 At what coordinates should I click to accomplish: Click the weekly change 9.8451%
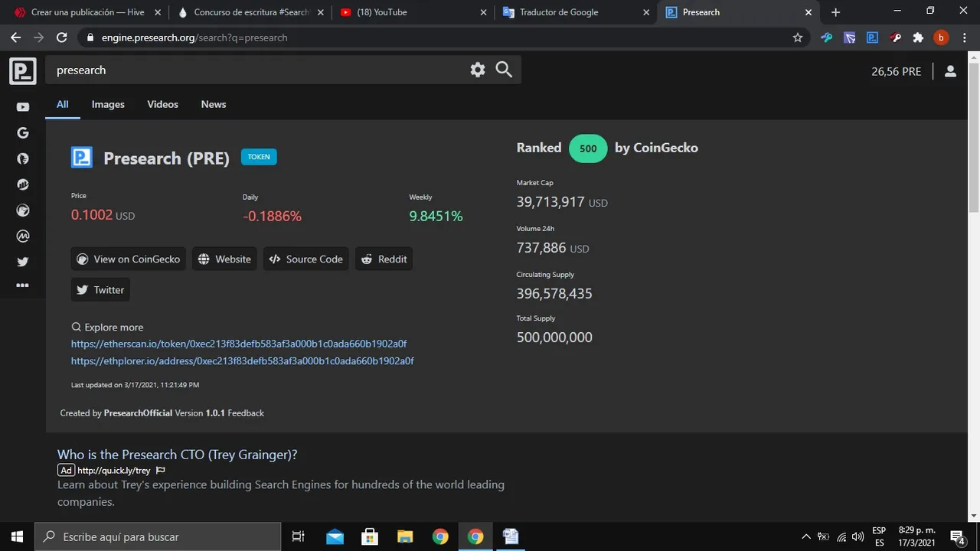(x=436, y=217)
